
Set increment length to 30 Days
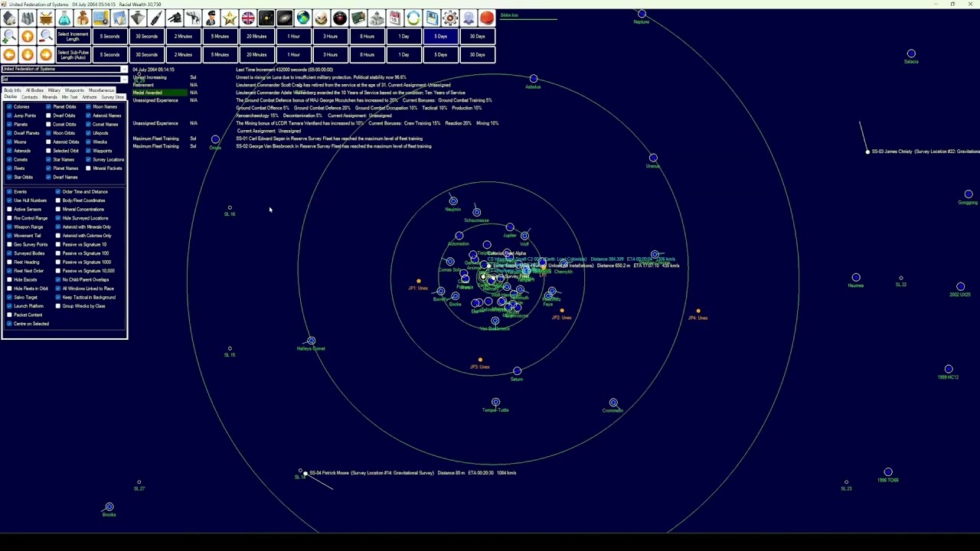tap(477, 36)
